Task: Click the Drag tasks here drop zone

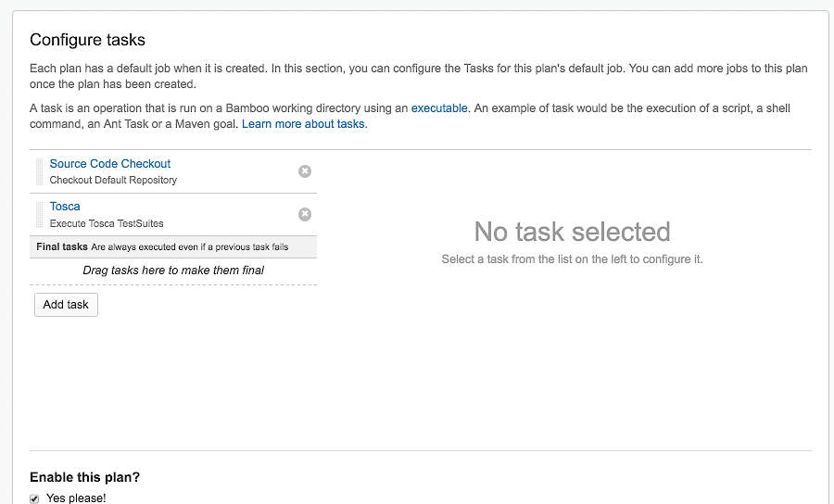Action: coord(173,271)
